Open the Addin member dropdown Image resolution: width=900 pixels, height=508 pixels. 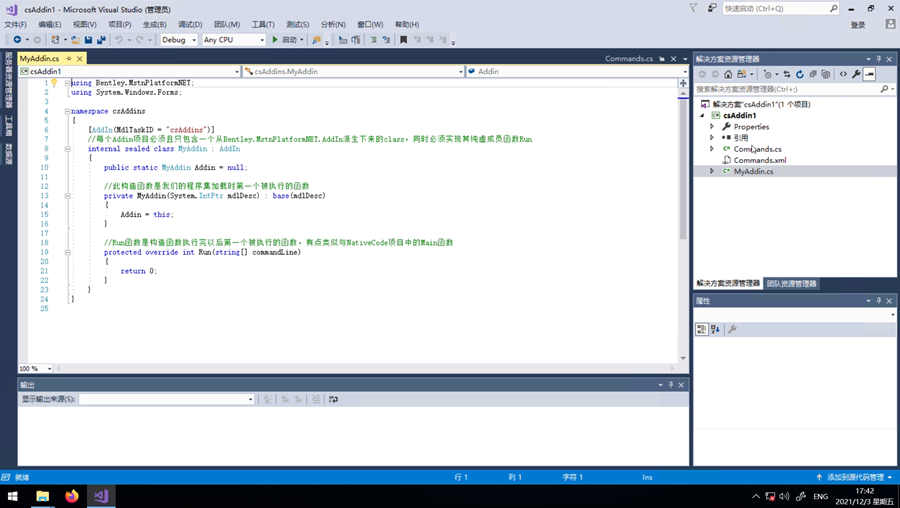pyautogui.click(x=577, y=71)
